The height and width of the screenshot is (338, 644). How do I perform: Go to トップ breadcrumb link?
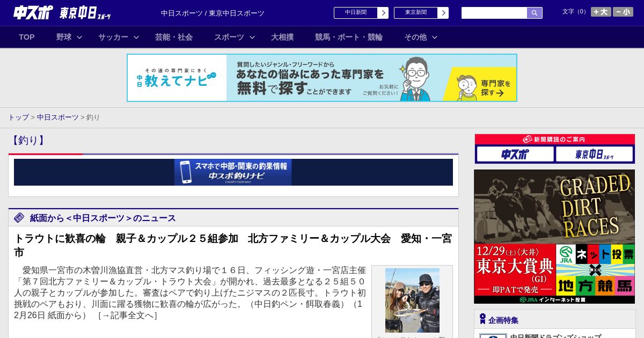tap(18, 117)
